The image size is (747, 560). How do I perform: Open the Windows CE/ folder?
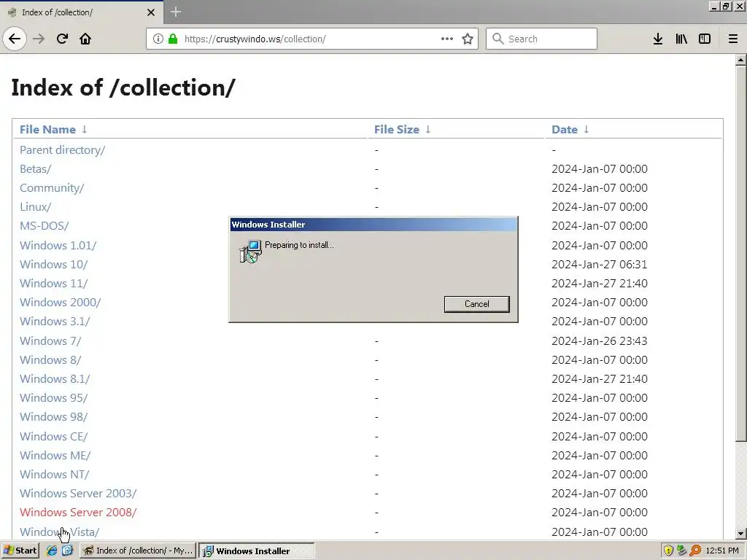click(x=54, y=437)
